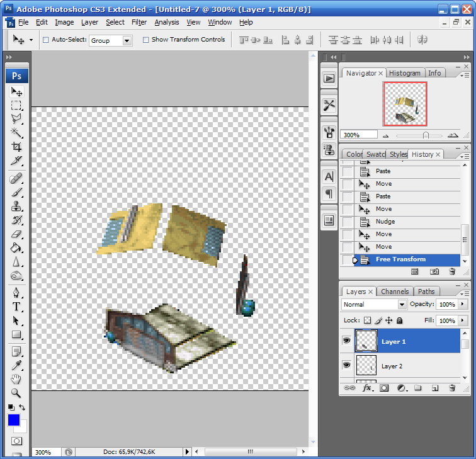
Task: Hide Layer 1 visibility eye
Action: pyautogui.click(x=346, y=340)
